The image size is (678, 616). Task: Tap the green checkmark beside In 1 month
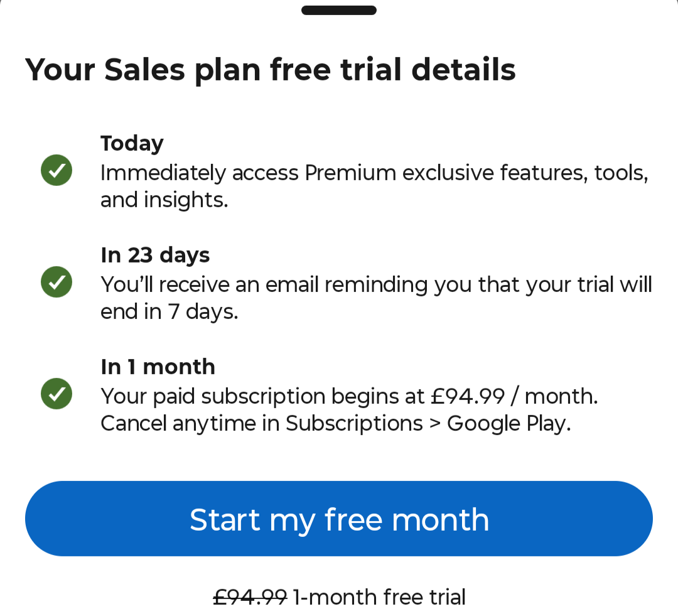pos(56,394)
